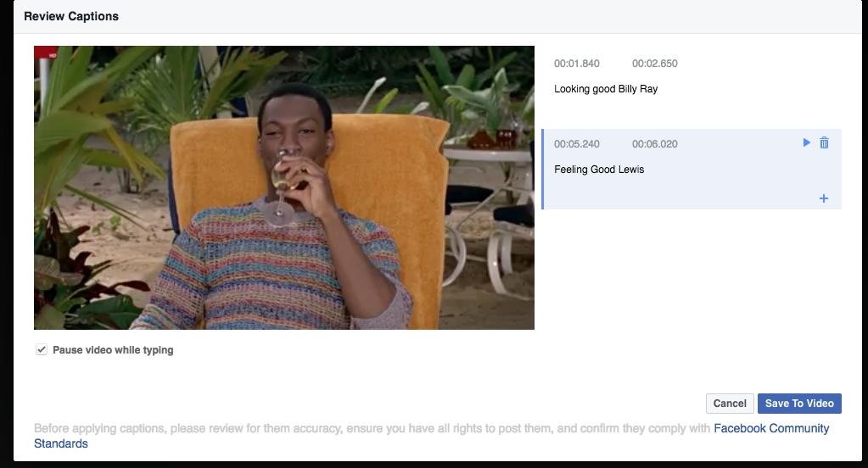The height and width of the screenshot is (468, 868).
Task: Toggle Pause video while typing checkbox
Action: 42,349
